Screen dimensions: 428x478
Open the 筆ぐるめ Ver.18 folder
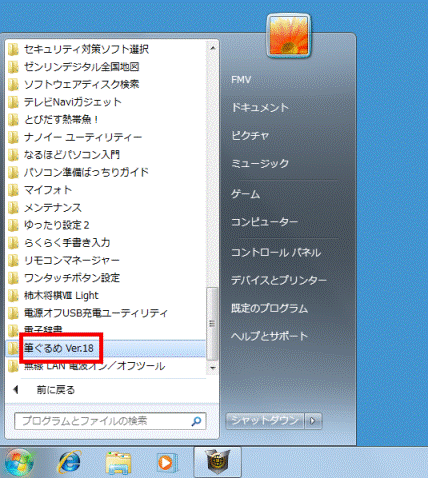[106, 348]
